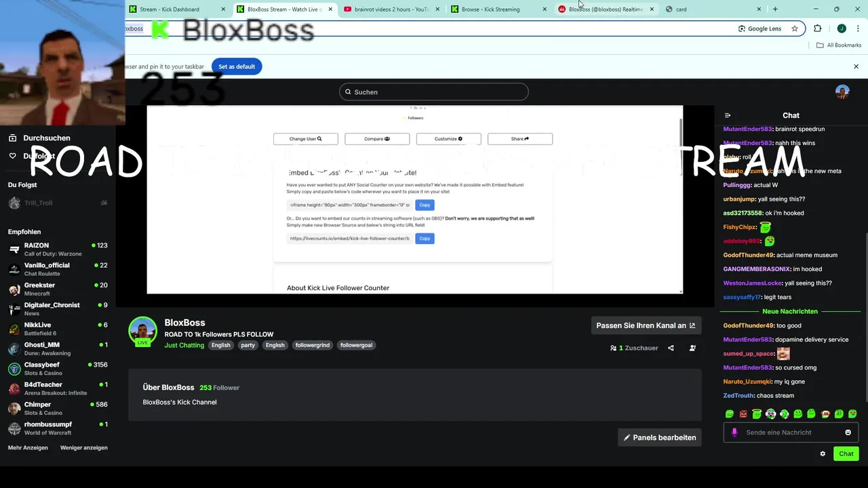Open the emoji picker in message box
The width and height of the screenshot is (868, 488).
(848, 432)
